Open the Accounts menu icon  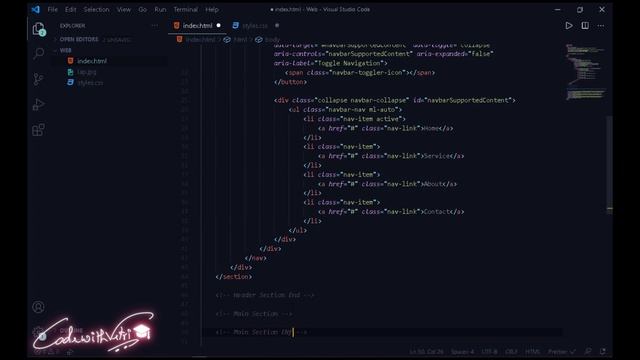tap(38, 307)
